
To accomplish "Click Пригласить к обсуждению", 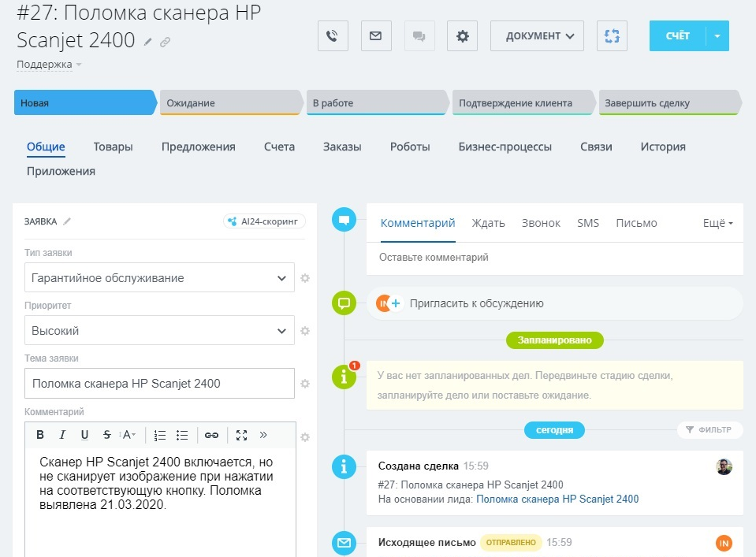I will 476,303.
